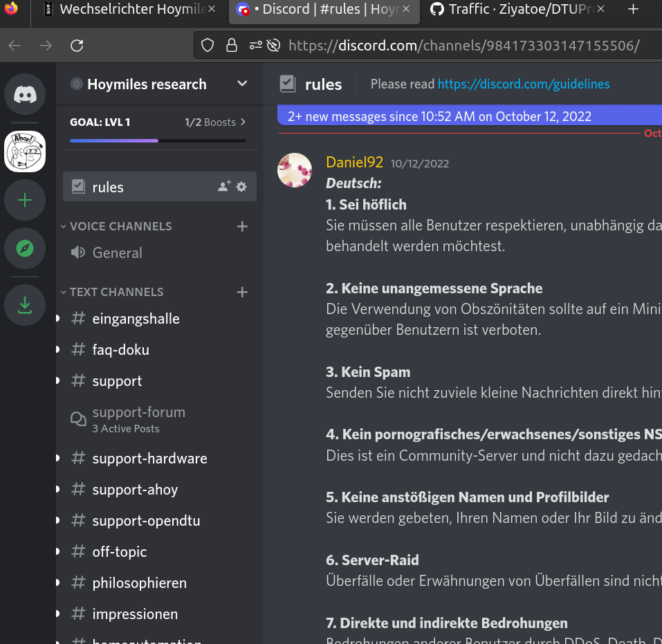The width and height of the screenshot is (662, 644).
Task: Open rules channel settings gear
Action: [241, 187]
